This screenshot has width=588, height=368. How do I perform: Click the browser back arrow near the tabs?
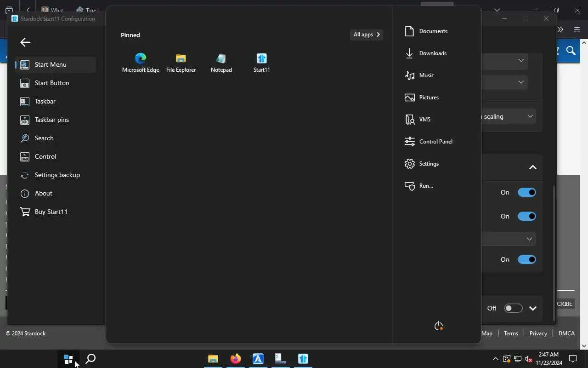click(28, 10)
